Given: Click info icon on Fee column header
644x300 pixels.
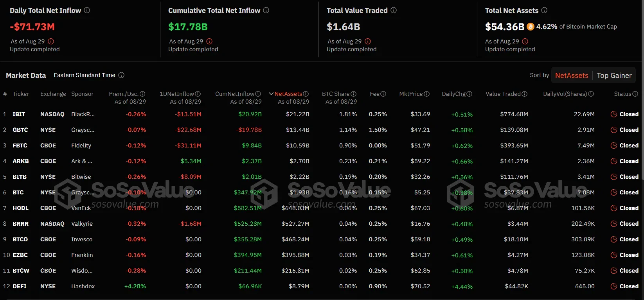Looking at the screenshot, I should pyautogui.click(x=383, y=94).
